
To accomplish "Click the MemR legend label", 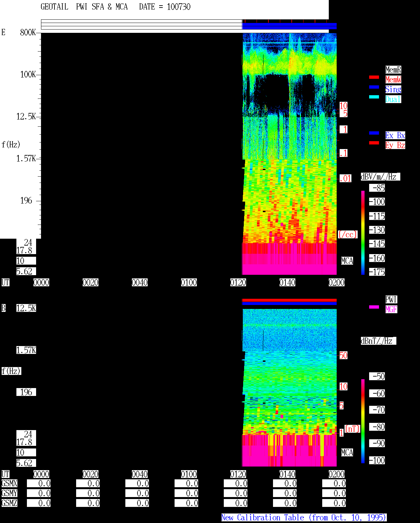I will [x=393, y=70].
